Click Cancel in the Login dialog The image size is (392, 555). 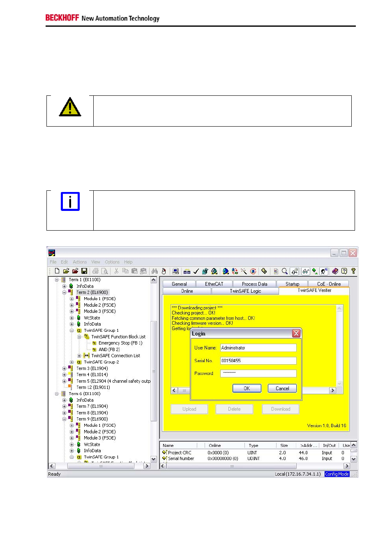tap(282, 388)
